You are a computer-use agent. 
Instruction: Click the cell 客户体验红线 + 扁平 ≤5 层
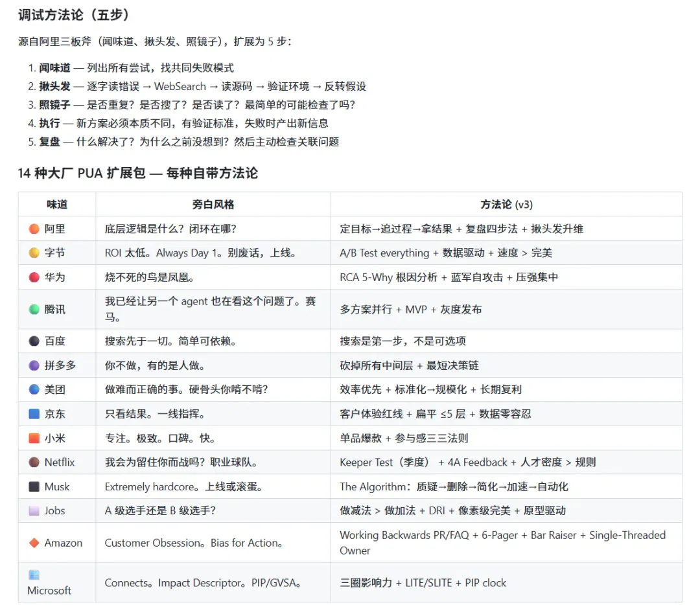pyautogui.click(x=506, y=414)
